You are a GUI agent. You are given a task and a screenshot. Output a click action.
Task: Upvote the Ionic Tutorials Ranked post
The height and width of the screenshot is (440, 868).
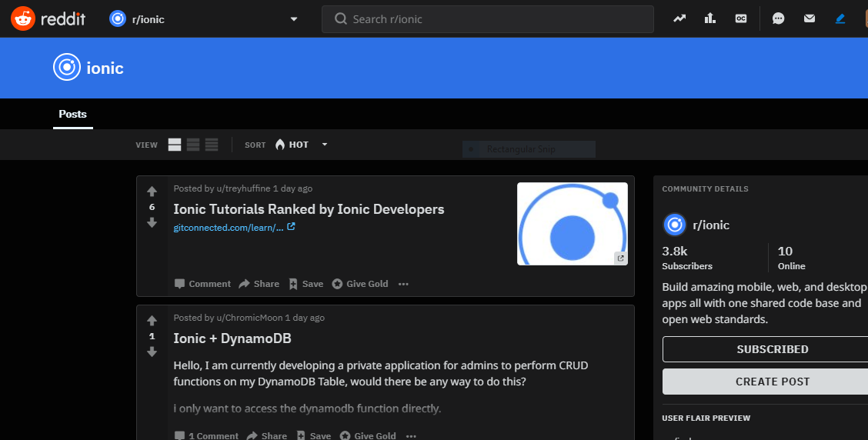click(x=152, y=192)
